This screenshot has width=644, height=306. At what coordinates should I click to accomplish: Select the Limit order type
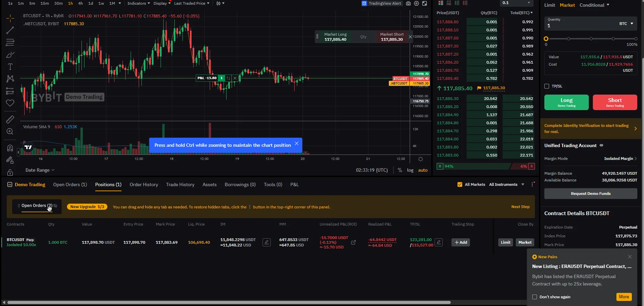pos(549,5)
